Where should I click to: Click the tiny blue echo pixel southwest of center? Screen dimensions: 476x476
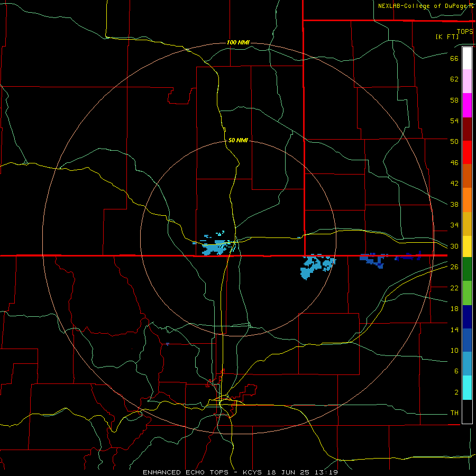[x=167, y=344]
